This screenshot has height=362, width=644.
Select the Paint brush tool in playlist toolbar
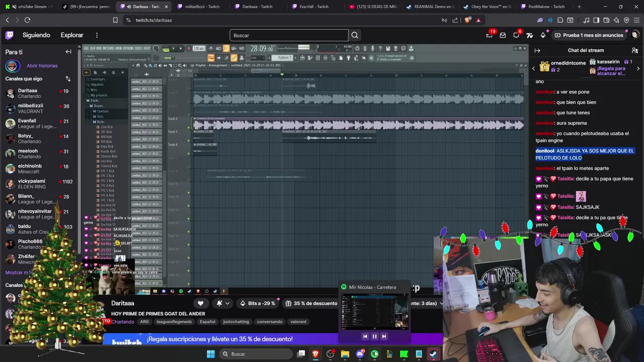pyautogui.click(x=150, y=65)
